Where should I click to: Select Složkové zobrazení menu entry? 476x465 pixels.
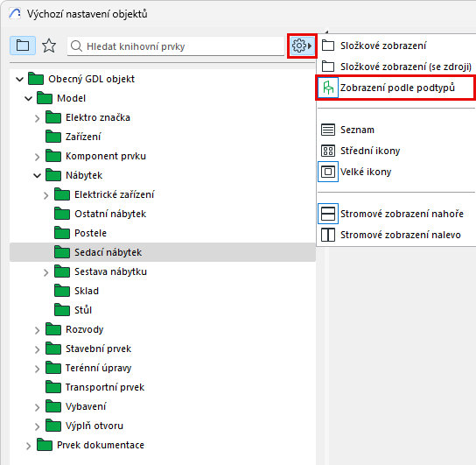(383, 46)
